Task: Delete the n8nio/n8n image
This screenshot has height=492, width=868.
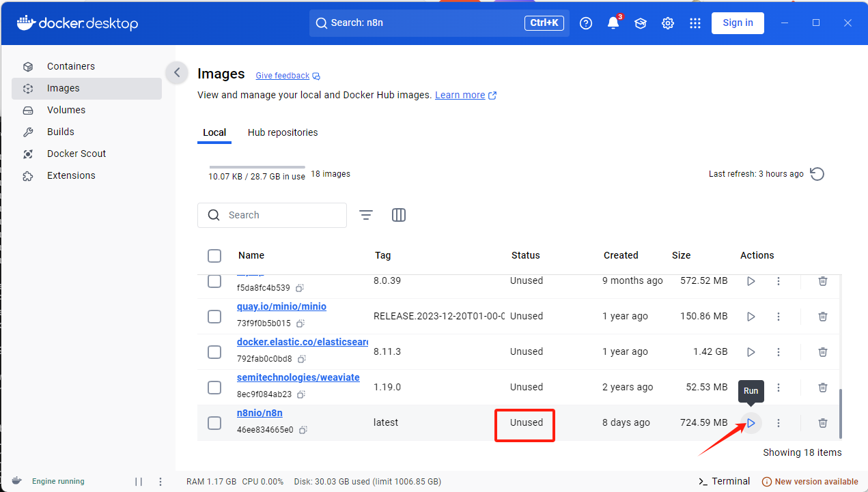Action: [823, 423]
